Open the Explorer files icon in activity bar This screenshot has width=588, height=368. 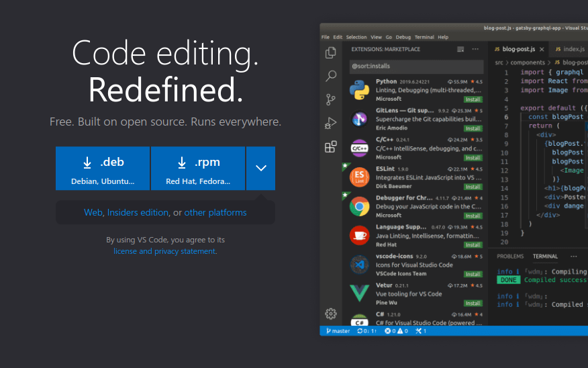330,53
